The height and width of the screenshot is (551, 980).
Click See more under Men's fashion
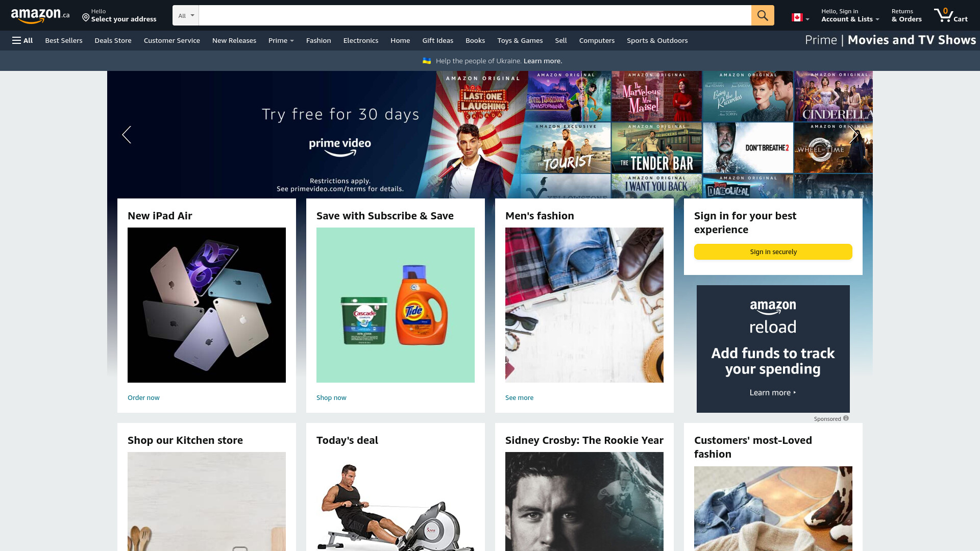pyautogui.click(x=519, y=397)
